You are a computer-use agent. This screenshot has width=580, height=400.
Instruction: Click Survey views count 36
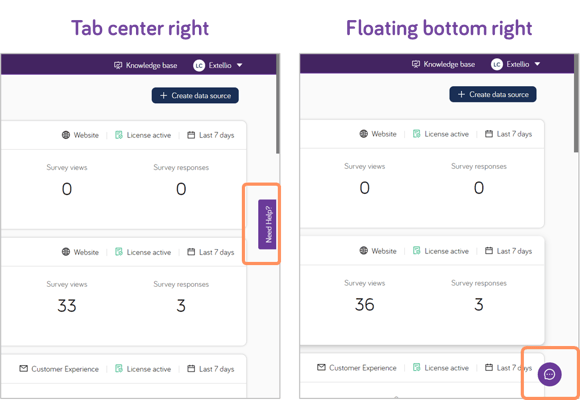[364, 305]
